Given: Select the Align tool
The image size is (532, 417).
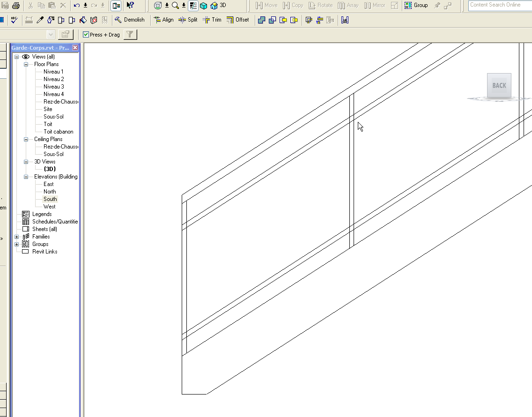Looking at the screenshot, I should 163,20.
